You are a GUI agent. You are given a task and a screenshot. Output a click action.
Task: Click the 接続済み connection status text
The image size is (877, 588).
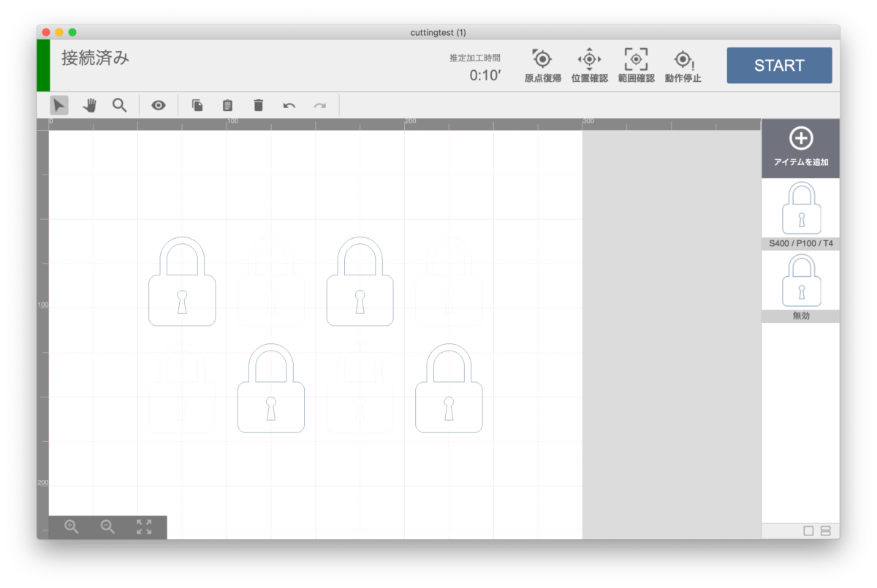coord(95,58)
